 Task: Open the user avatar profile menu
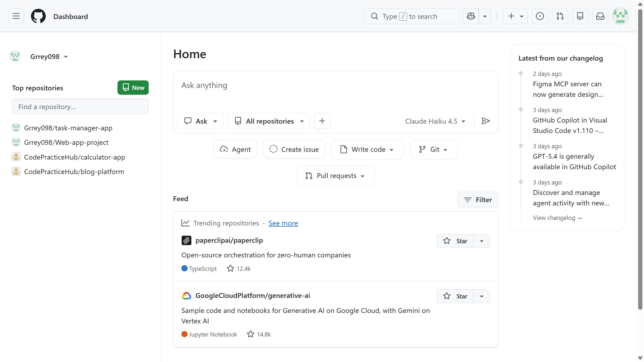(620, 16)
